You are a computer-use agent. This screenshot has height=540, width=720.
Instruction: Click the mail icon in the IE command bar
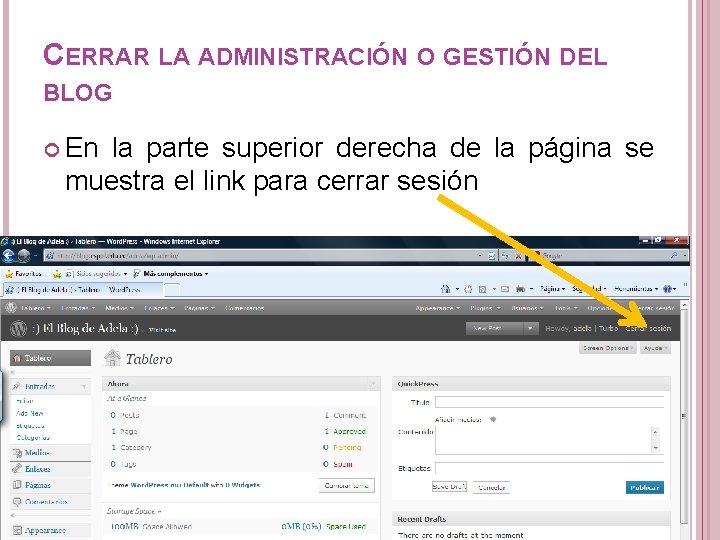pyautogui.click(x=505, y=289)
